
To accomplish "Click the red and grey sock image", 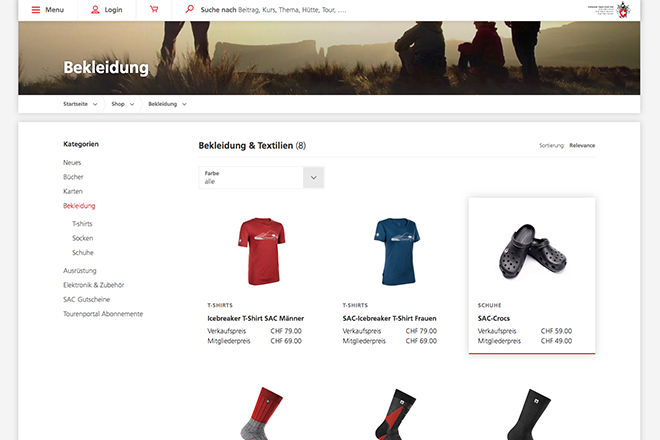I will point(262,413).
